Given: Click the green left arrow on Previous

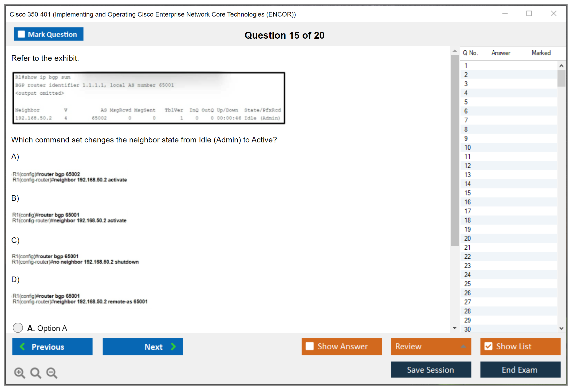Looking at the screenshot, I should pyautogui.click(x=23, y=346).
